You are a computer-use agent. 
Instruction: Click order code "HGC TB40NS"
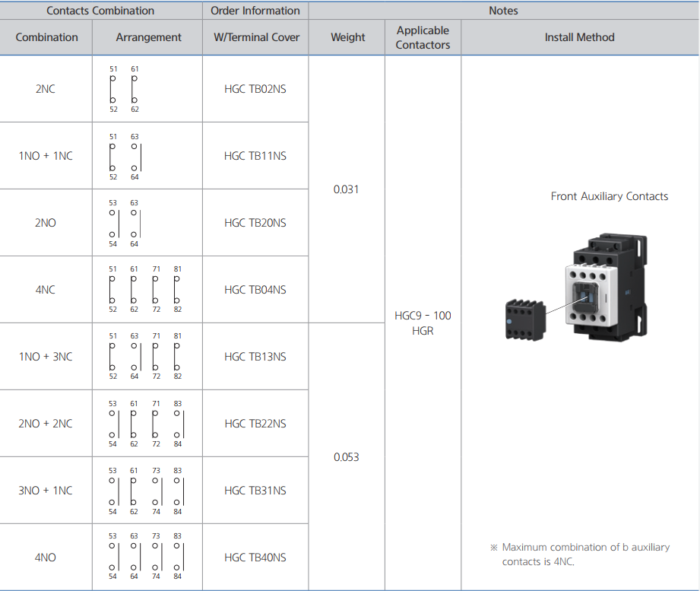[255, 558]
